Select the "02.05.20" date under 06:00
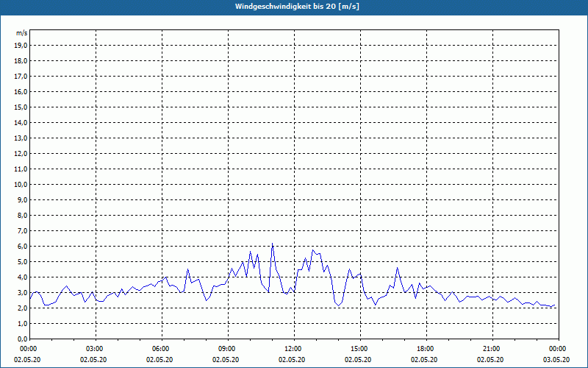 pos(159,360)
